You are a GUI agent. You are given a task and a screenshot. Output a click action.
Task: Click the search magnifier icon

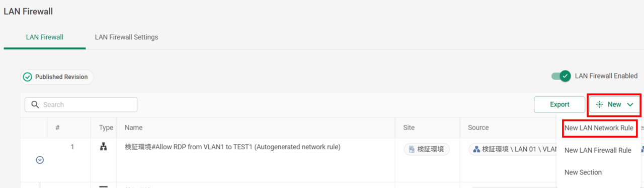[35, 104]
